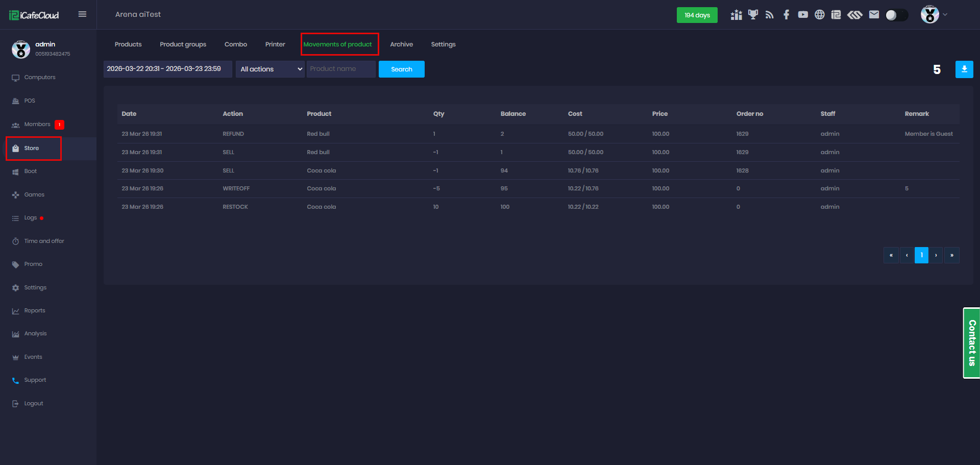Open the Logs section in the sidebar
The height and width of the screenshot is (465, 980).
click(x=31, y=217)
